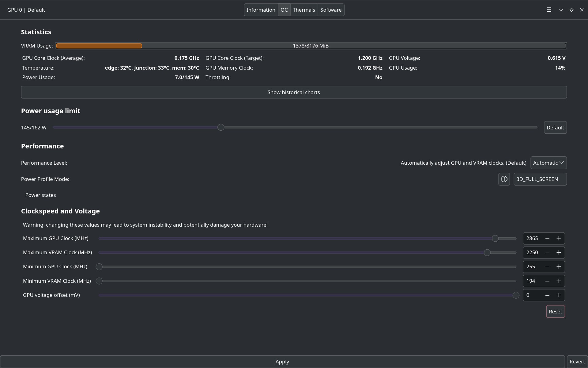Increase Minimum VRAM Clock with plus icon

[559, 281]
